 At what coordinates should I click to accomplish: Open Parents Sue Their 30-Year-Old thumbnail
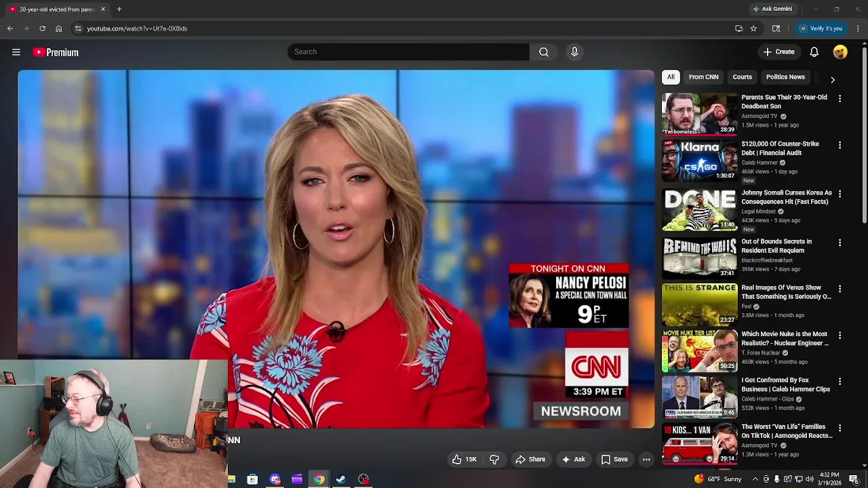click(699, 115)
